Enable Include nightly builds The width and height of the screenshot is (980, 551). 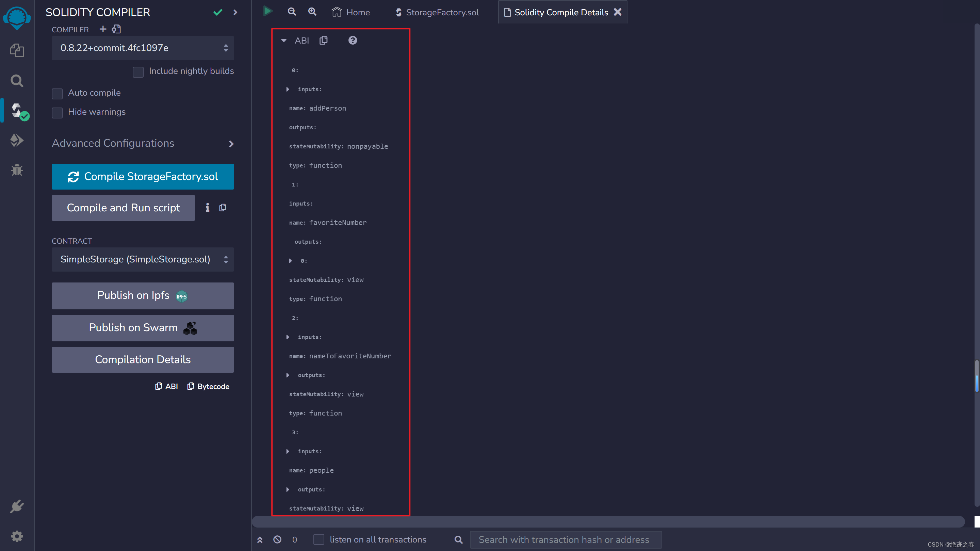click(x=138, y=72)
